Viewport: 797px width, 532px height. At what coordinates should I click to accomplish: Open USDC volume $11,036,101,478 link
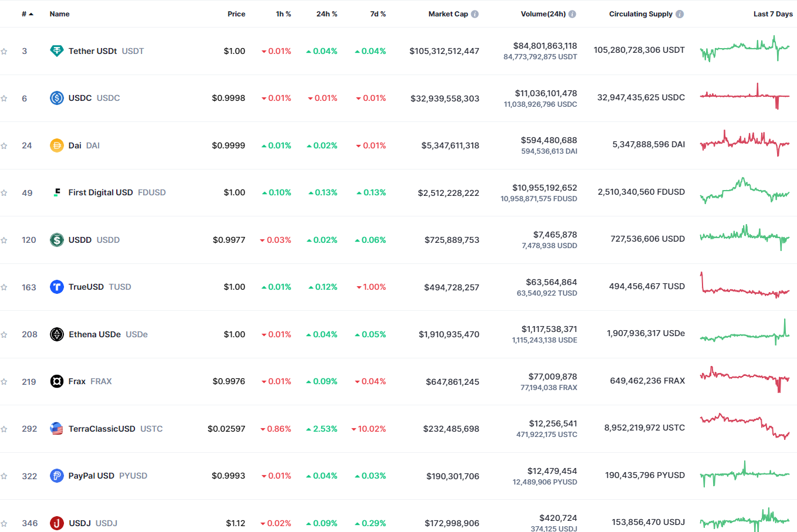pyautogui.click(x=546, y=93)
